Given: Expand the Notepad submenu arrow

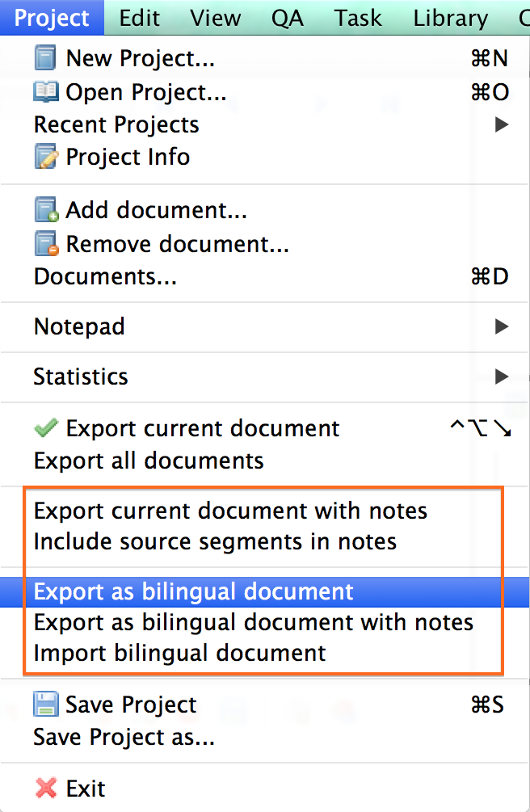Looking at the screenshot, I should coord(502,326).
